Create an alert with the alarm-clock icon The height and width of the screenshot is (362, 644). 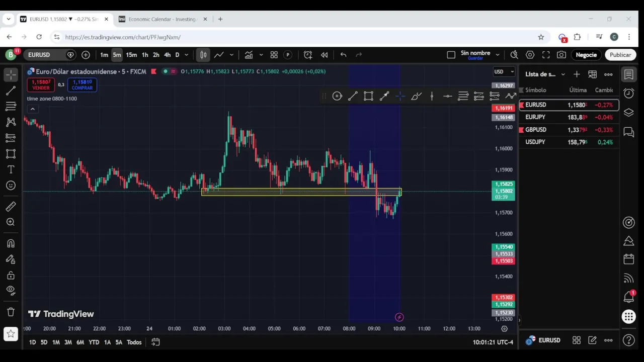click(308, 55)
